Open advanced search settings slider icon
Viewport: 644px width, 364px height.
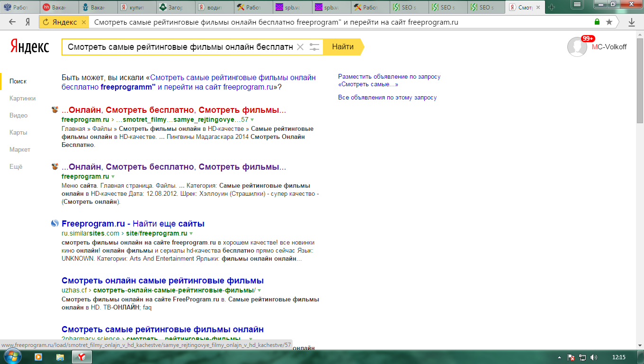pyautogui.click(x=314, y=47)
